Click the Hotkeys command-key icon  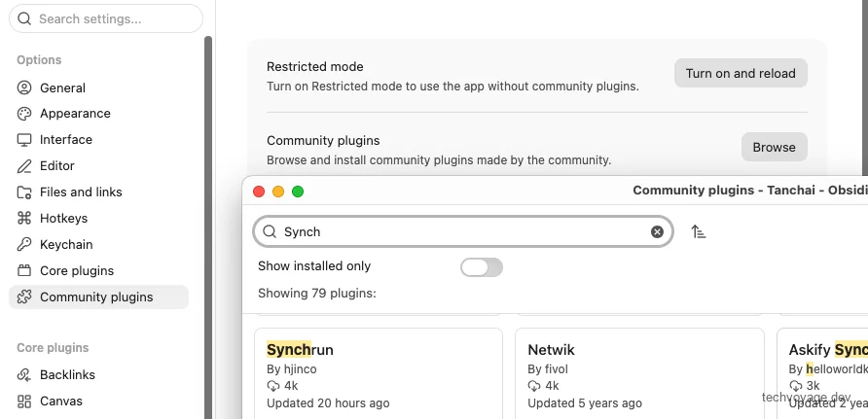point(24,219)
